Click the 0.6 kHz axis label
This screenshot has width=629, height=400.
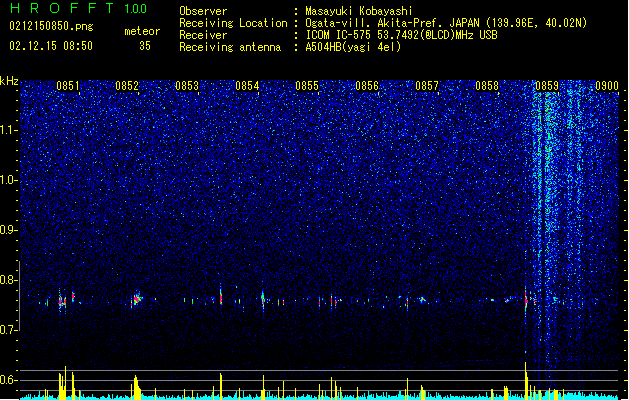coord(9,380)
